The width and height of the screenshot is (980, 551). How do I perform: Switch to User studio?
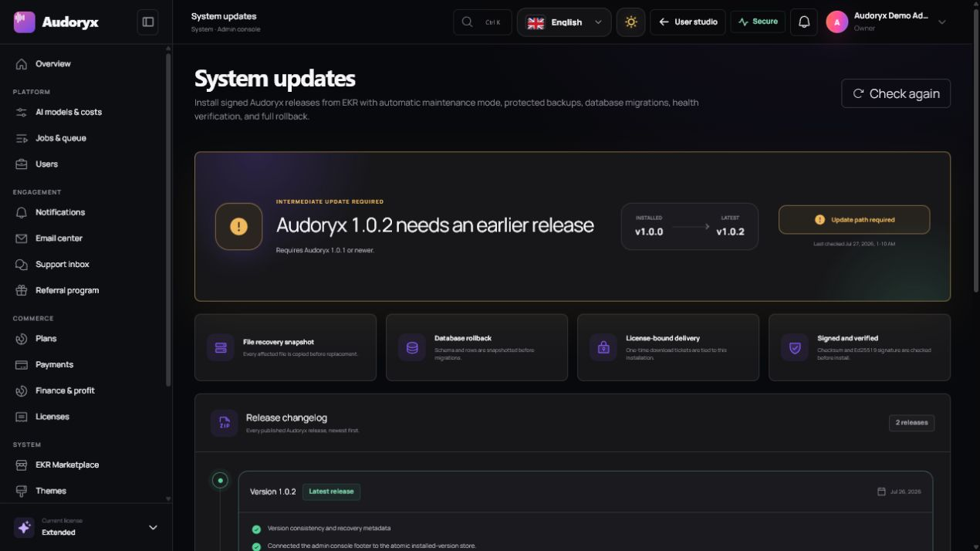688,22
